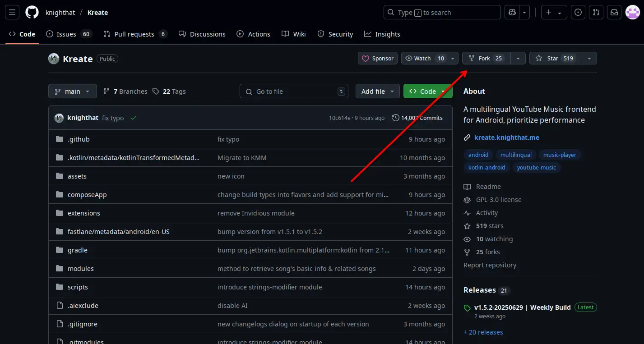View the 22 Tags link
The image size is (644, 344).
click(x=169, y=92)
